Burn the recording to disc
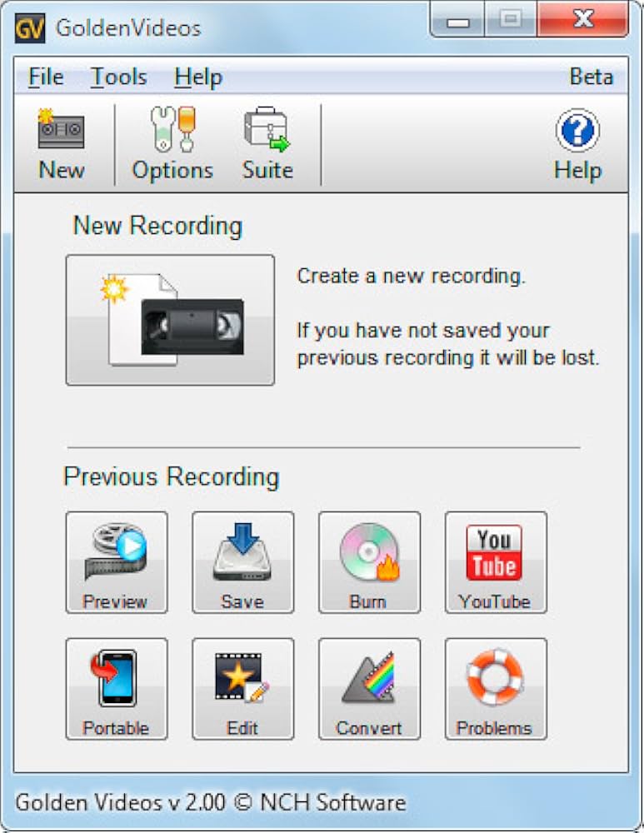 pos(369,562)
